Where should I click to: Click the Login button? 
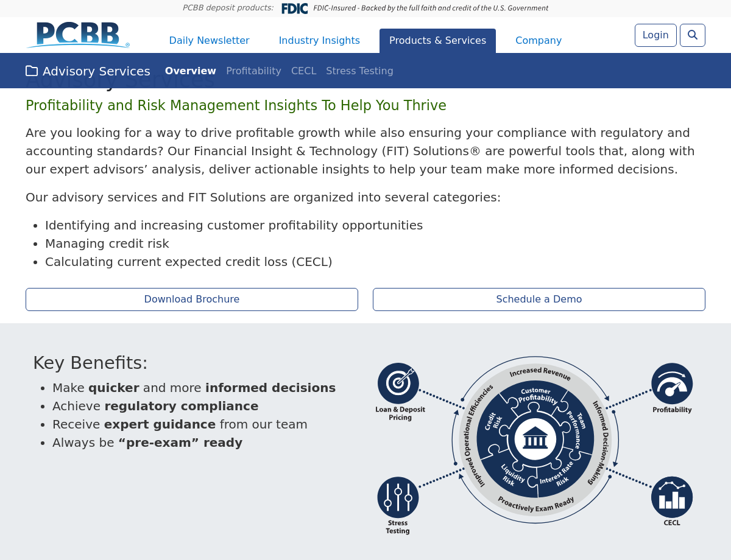click(655, 35)
